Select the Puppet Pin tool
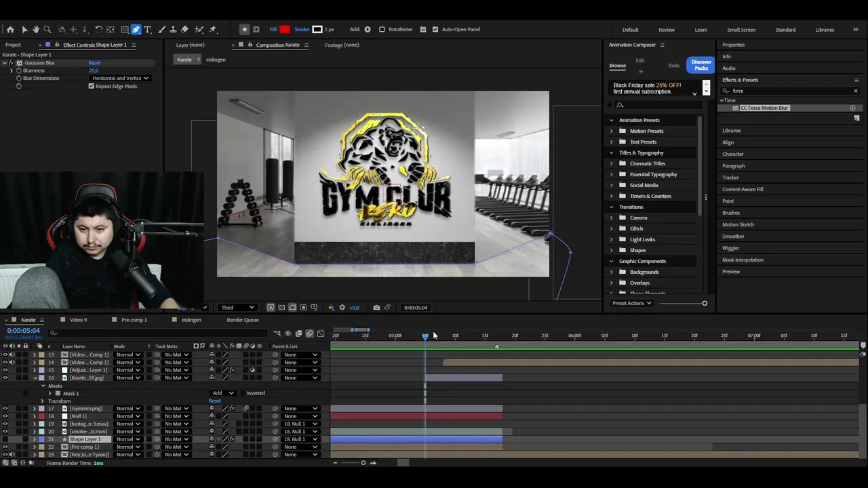Screen dimensions: 868x488 [x=213, y=30]
